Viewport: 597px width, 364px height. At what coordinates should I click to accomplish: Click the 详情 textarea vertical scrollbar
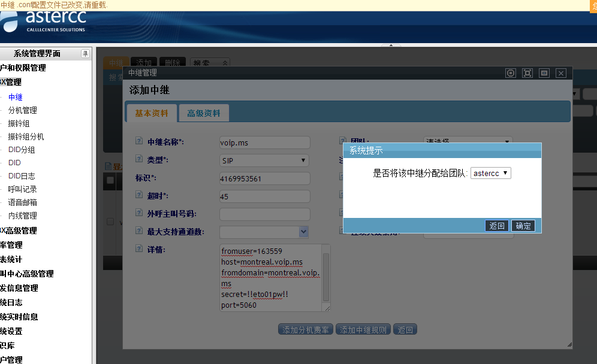click(x=327, y=278)
